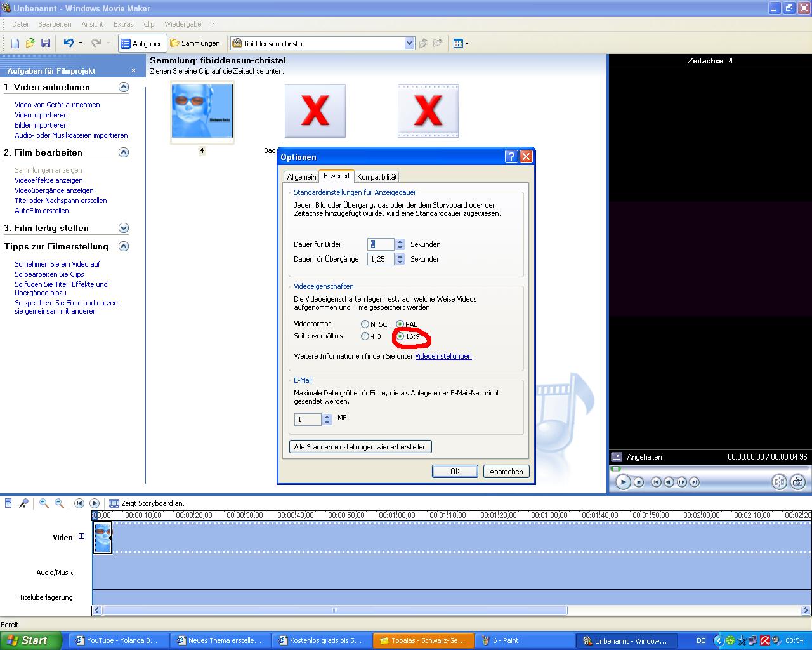Image resolution: width=812 pixels, height=650 pixels.
Task: Click the next frame button in monitor
Action: click(681, 482)
